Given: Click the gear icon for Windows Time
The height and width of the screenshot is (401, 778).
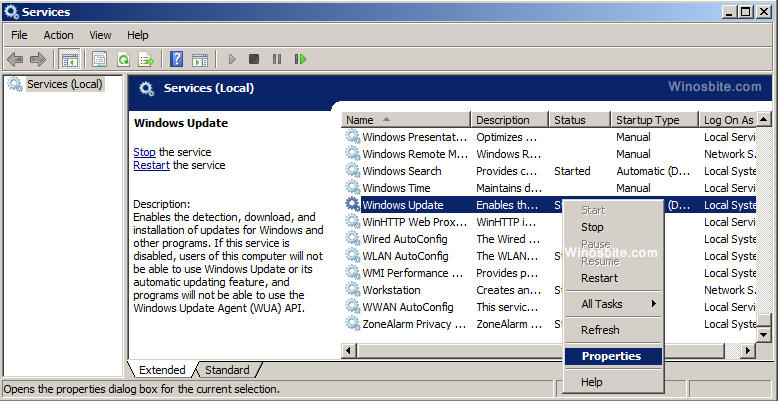Looking at the screenshot, I should click(352, 188).
